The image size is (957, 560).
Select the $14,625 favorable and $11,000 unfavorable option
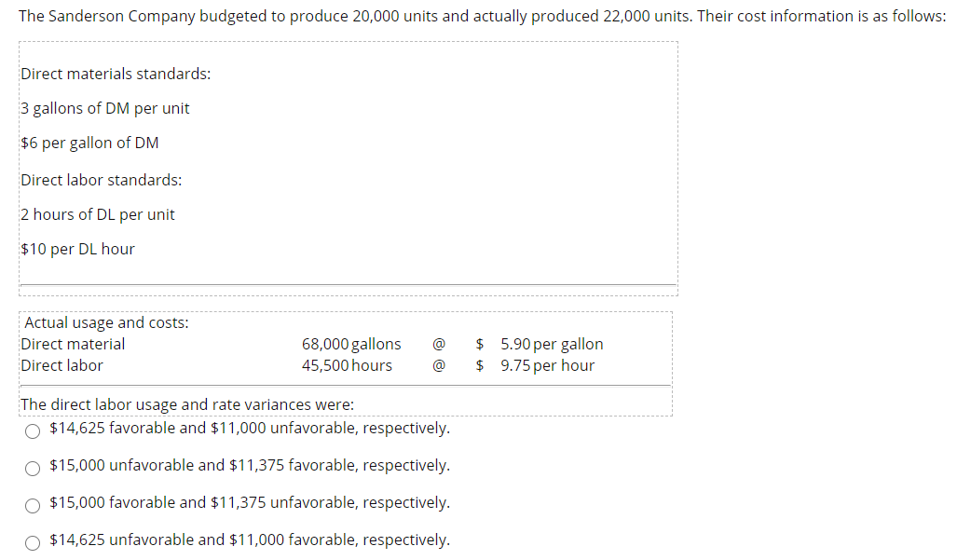pos(33,430)
